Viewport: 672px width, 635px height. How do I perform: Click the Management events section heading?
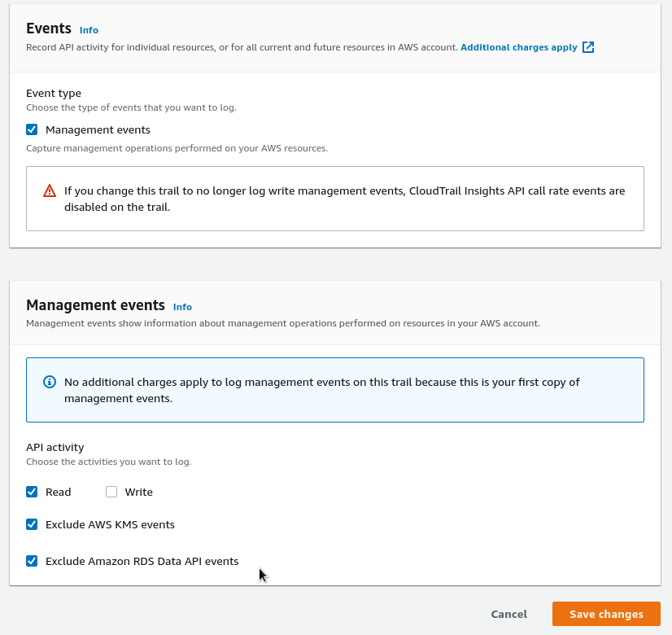(x=95, y=304)
